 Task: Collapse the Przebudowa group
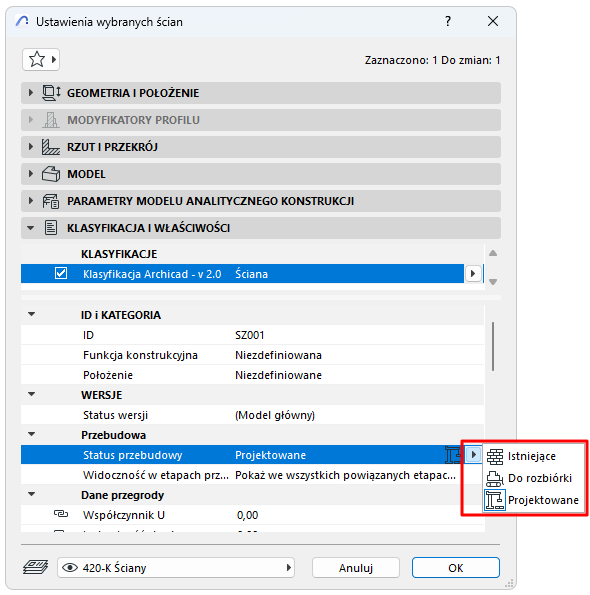(x=31, y=434)
